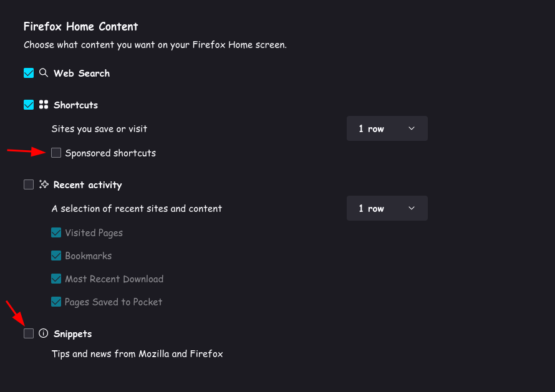Disable the Shortcuts checkbox

[x=29, y=105]
